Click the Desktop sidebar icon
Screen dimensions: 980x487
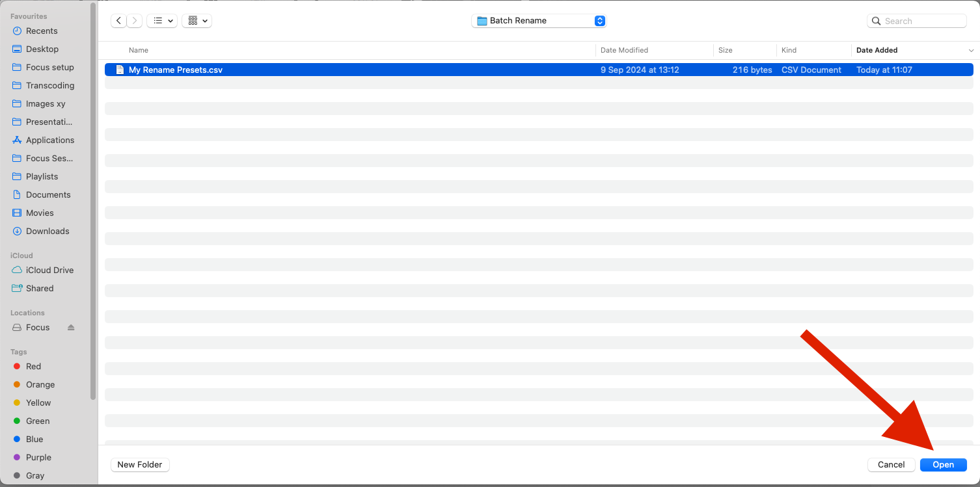tap(17, 49)
